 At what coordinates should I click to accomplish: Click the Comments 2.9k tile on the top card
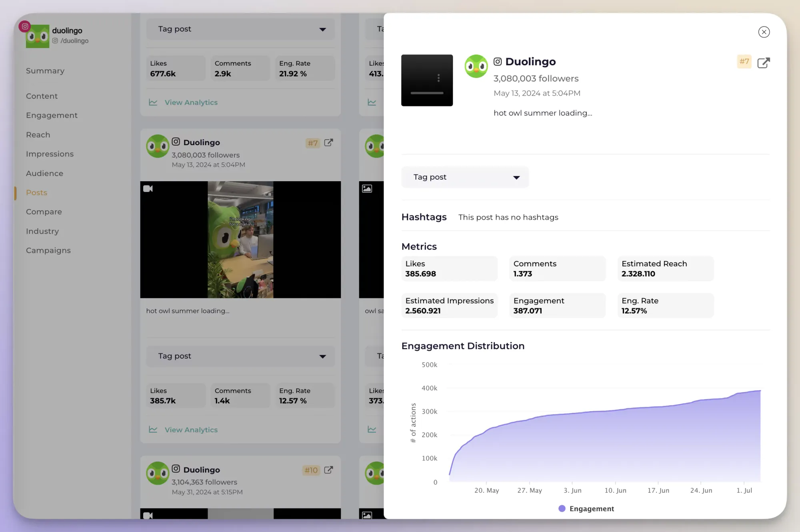point(240,68)
